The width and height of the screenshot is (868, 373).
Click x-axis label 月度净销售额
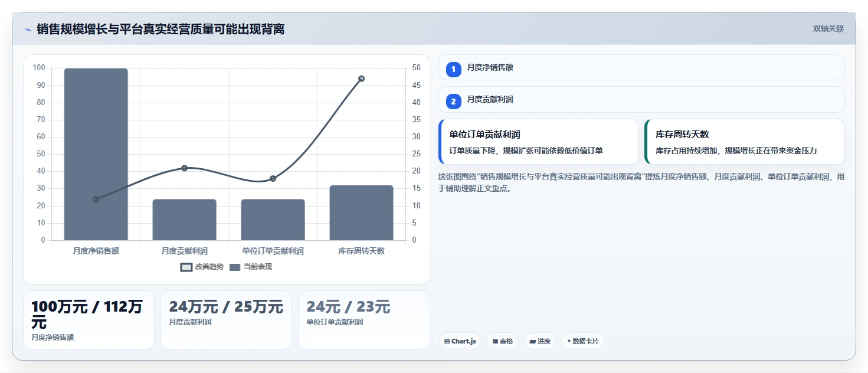pos(96,251)
